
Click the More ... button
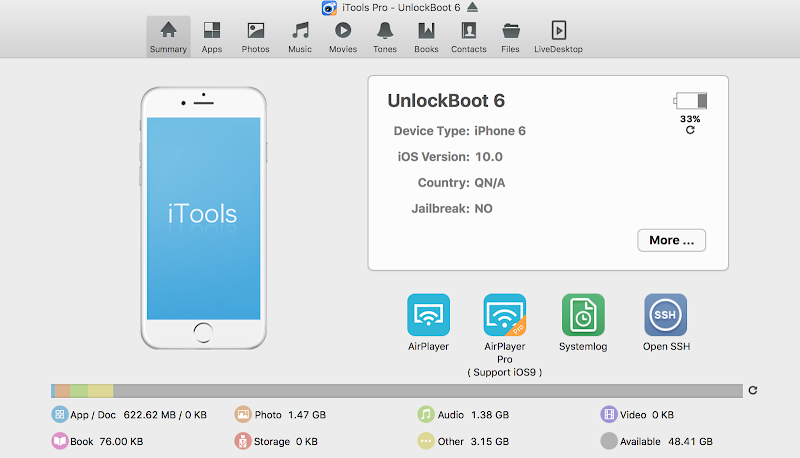coord(671,240)
